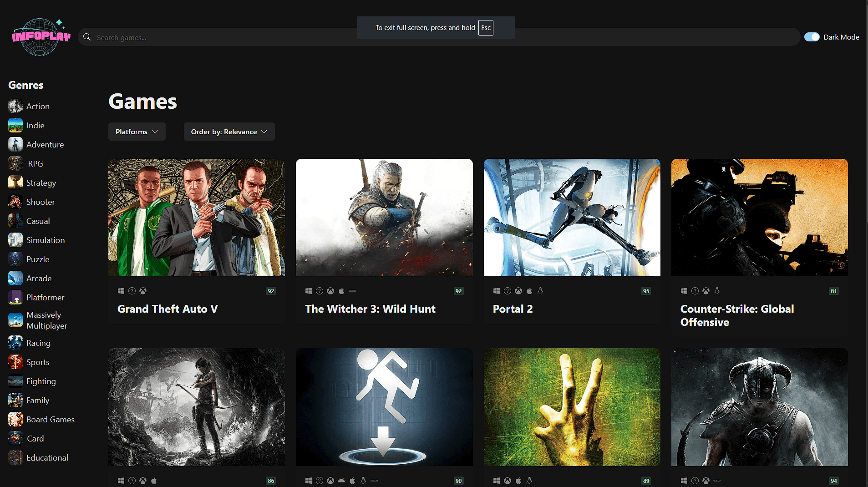
Task: Click the Counter-Strike cover image
Action: [759, 217]
